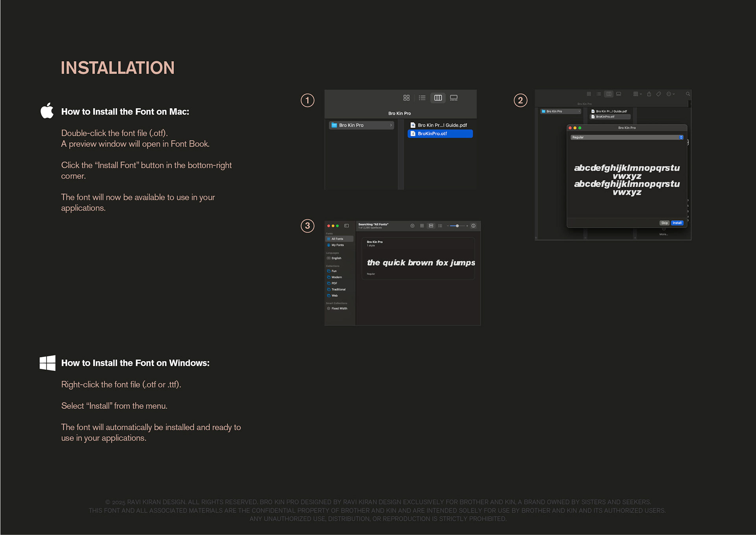Click the Tags icon in the Finder toolbar
This screenshot has height=535, width=756.
click(658, 94)
